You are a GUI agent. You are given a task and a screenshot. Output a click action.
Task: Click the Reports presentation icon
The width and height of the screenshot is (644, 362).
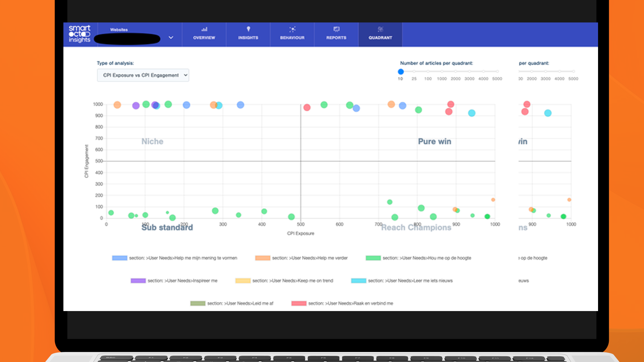coord(336,29)
